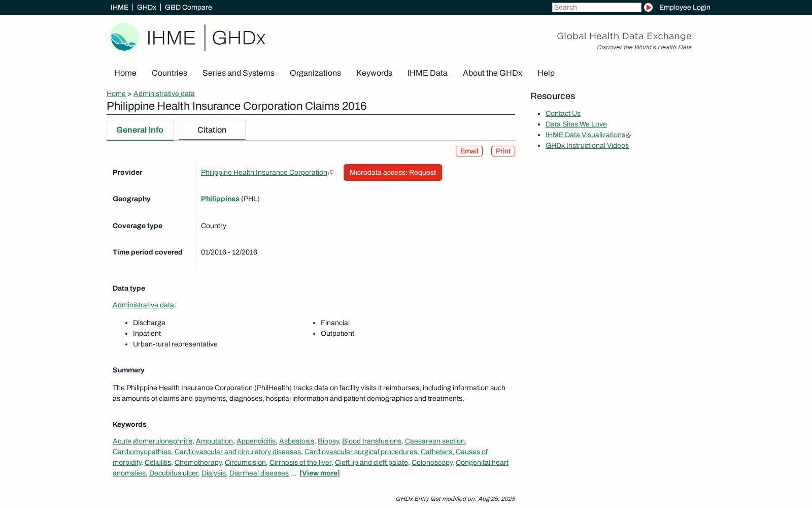Open the IHME top bar link
Image resolution: width=812 pixels, height=508 pixels.
click(x=119, y=7)
